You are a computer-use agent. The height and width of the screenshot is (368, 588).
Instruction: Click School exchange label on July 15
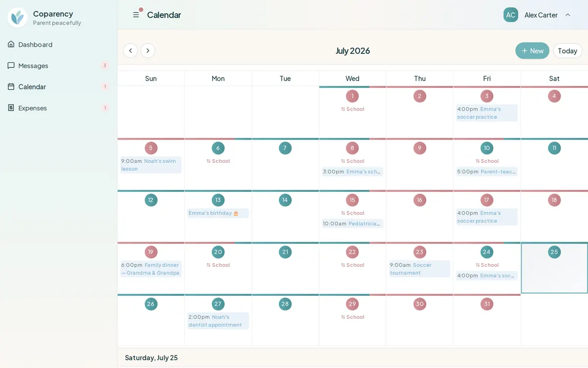pyautogui.click(x=352, y=213)
